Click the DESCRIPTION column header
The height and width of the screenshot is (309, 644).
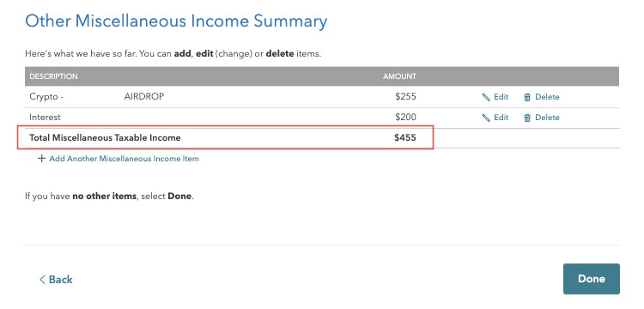pos(53,76)
